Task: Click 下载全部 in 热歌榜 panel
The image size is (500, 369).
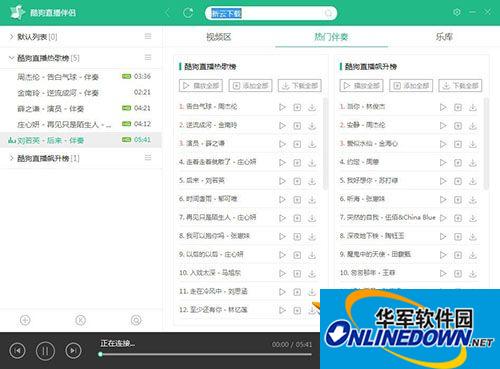Action: tap(300, 86)
